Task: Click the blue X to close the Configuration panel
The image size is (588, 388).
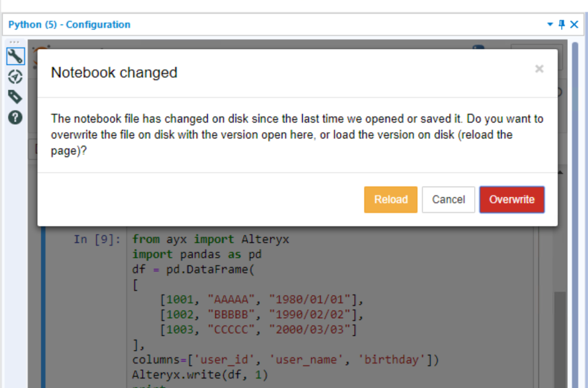Action: point(574,24)
